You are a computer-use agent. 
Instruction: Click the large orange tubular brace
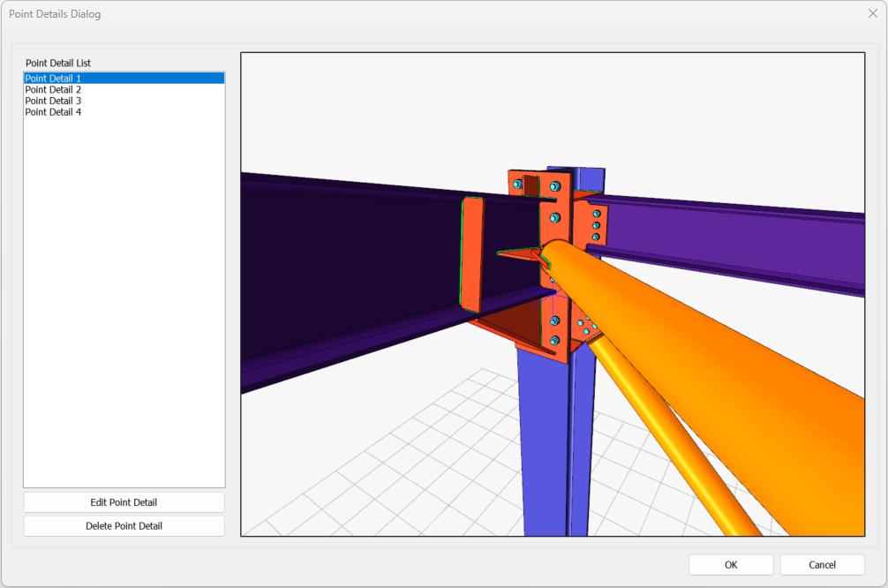click(x=724, y=353)
